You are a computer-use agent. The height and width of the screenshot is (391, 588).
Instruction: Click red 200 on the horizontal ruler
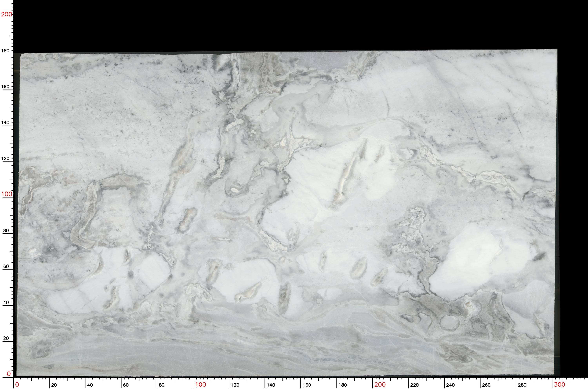(380, 385)
